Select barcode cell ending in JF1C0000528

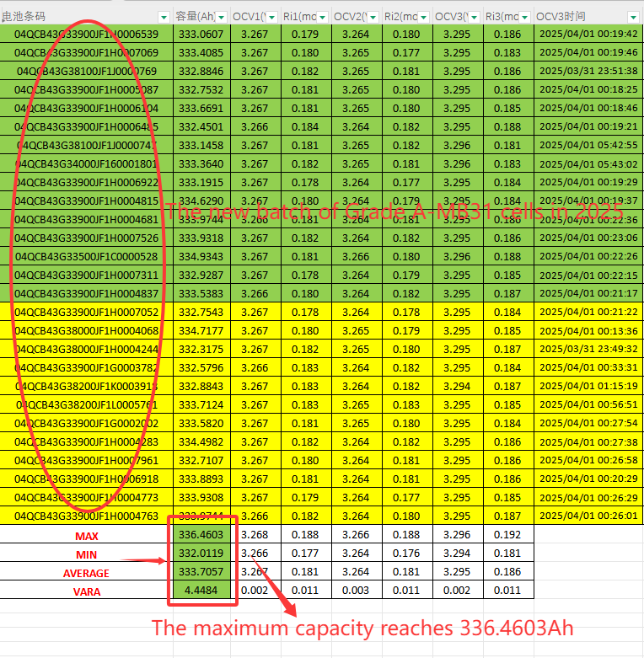point(86,256)
